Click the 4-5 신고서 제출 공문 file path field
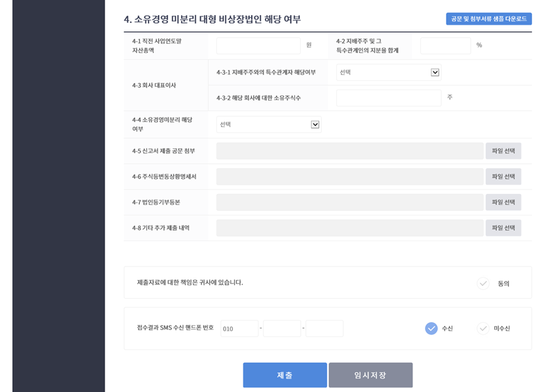Viewport: 557px width, 392px height. click(x=350, y=151)
